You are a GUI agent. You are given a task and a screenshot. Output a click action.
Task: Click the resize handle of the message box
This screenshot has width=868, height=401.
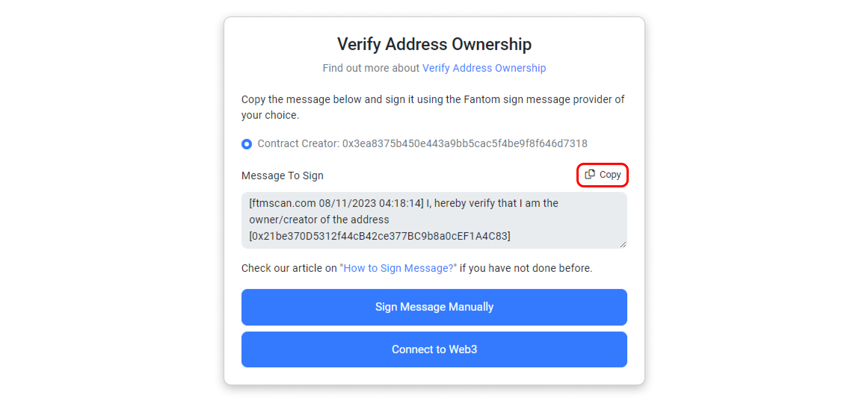[623, 245]
